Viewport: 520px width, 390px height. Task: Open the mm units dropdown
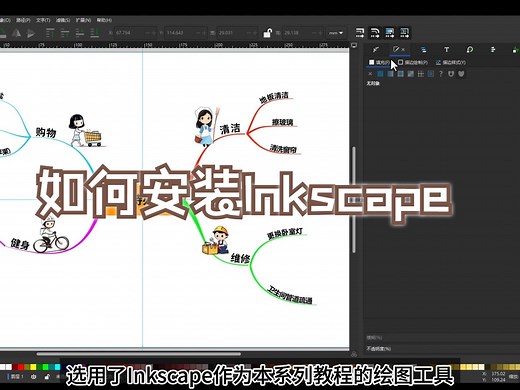pos(336,33)
